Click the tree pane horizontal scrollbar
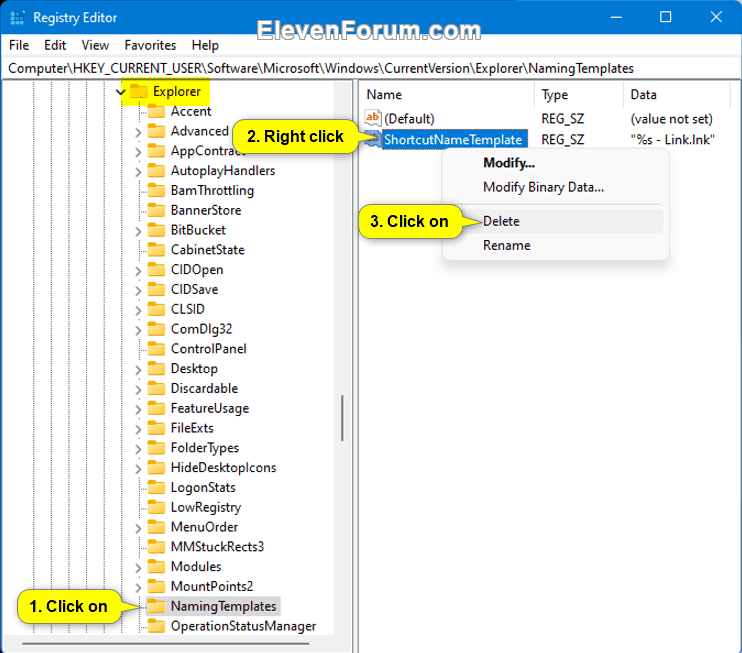 166,644
